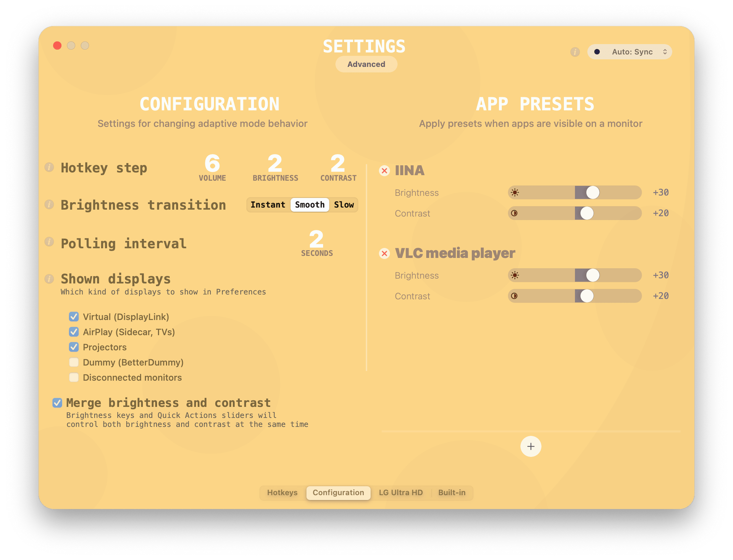Click info icon next to Hotkey step
The height and width of the screenshot is (560, 733).
(x=49, y=167)
